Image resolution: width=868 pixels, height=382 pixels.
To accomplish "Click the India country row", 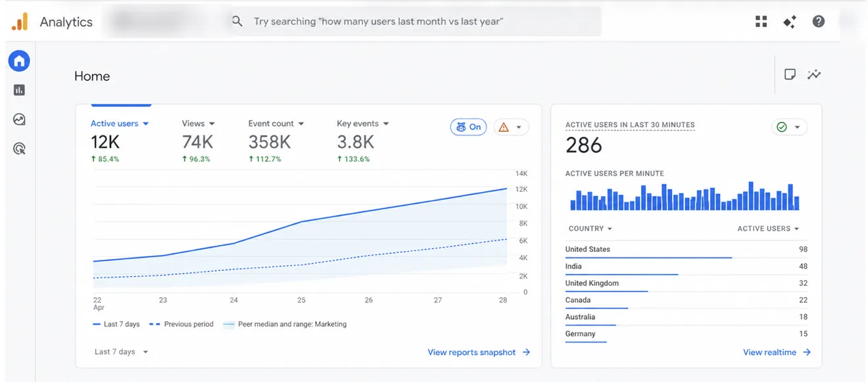I will (x=686, y=267).
